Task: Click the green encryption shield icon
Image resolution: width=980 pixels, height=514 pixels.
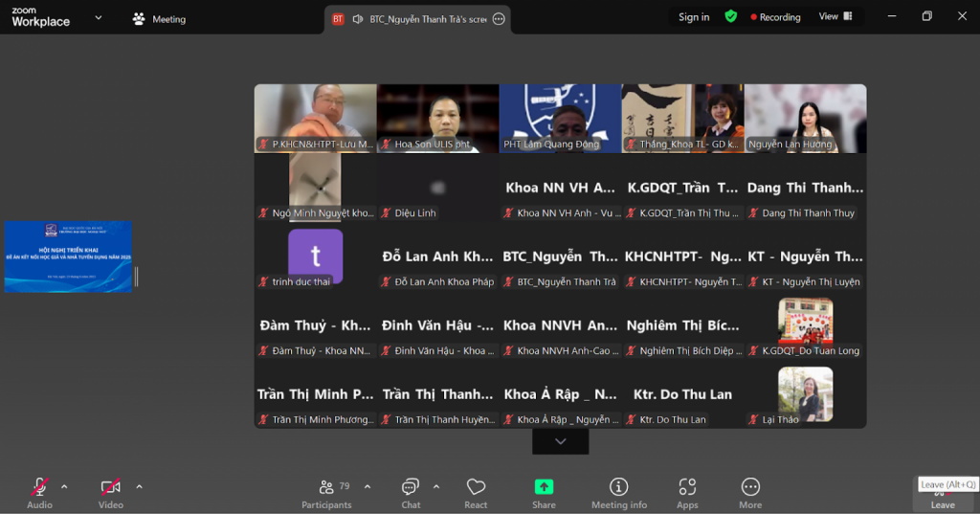Action: tap(731, 16)
